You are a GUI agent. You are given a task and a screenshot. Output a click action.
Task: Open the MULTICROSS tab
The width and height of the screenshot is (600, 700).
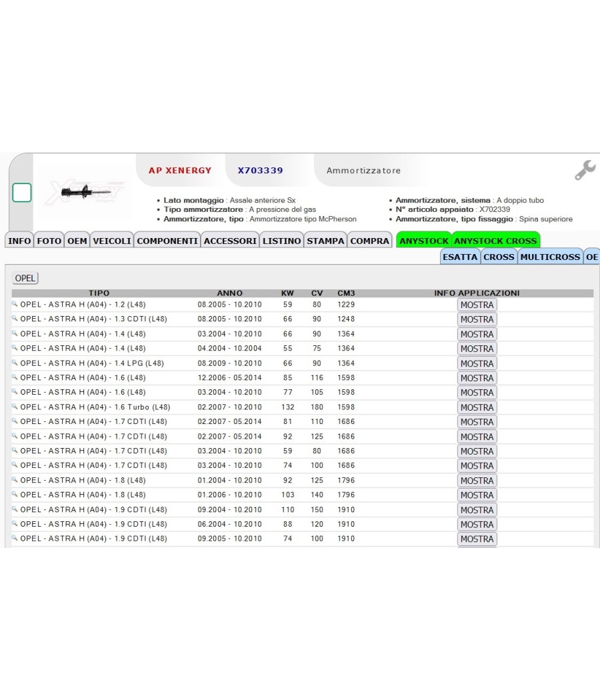tap(551, 257)
